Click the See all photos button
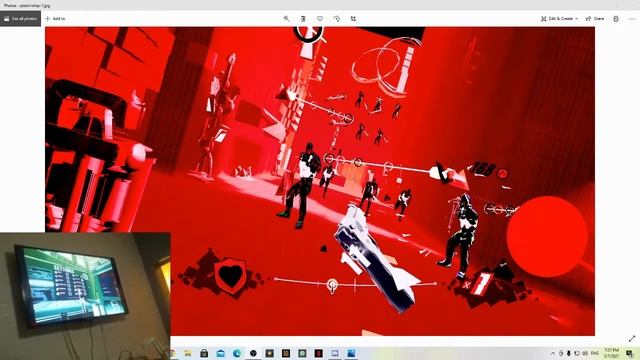 [20, 19]
